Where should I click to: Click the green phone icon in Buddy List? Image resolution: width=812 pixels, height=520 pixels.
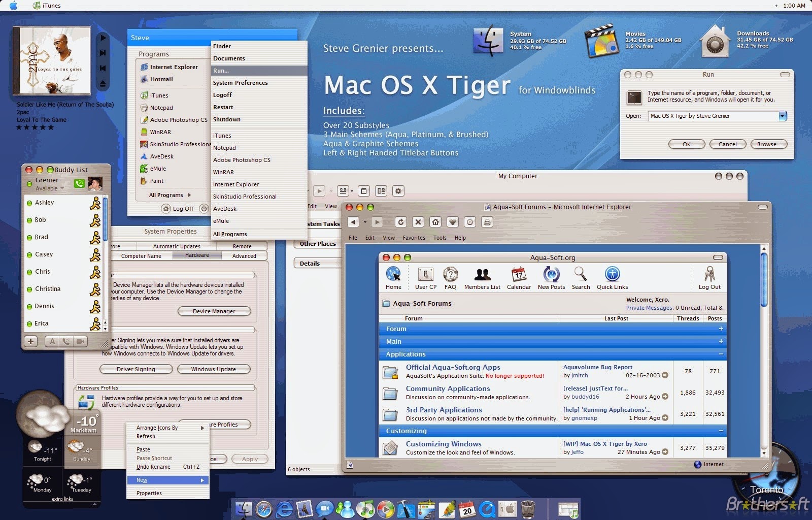coord(79,183)
